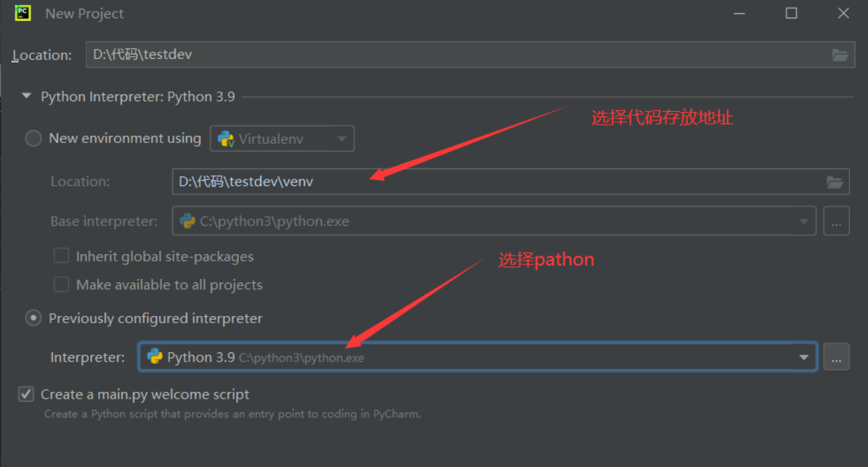Click the Create a Python script description text
The image size is (868, 467).
[232, 414]
